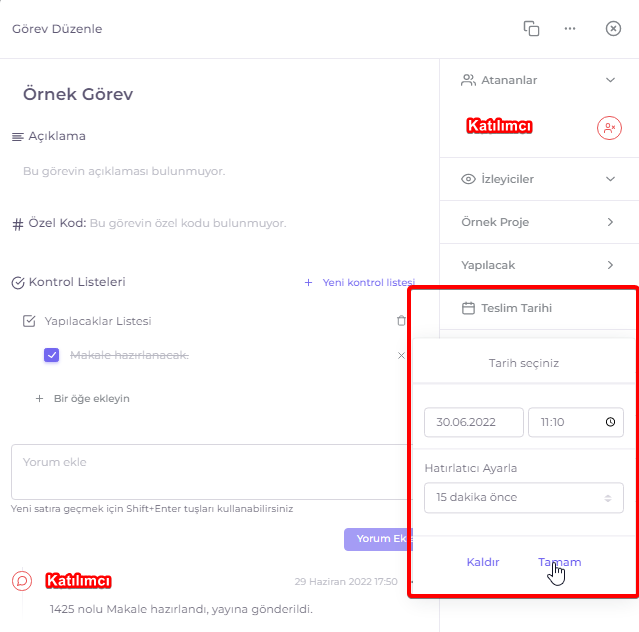Click the Teslim Tarihi calendar icon
639x632 pixels.
click(x=468, y=308)
